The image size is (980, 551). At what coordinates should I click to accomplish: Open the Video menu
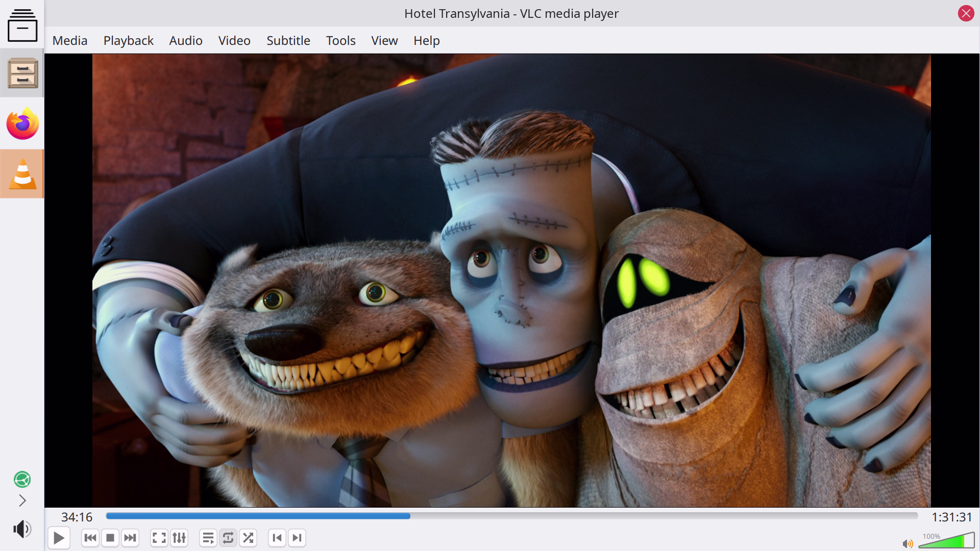234,40
